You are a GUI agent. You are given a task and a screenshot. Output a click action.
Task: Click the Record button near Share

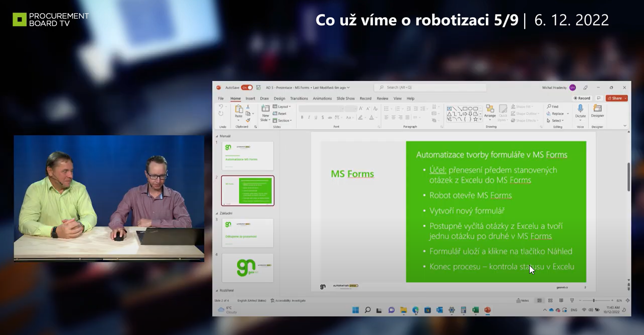[582, 98]
